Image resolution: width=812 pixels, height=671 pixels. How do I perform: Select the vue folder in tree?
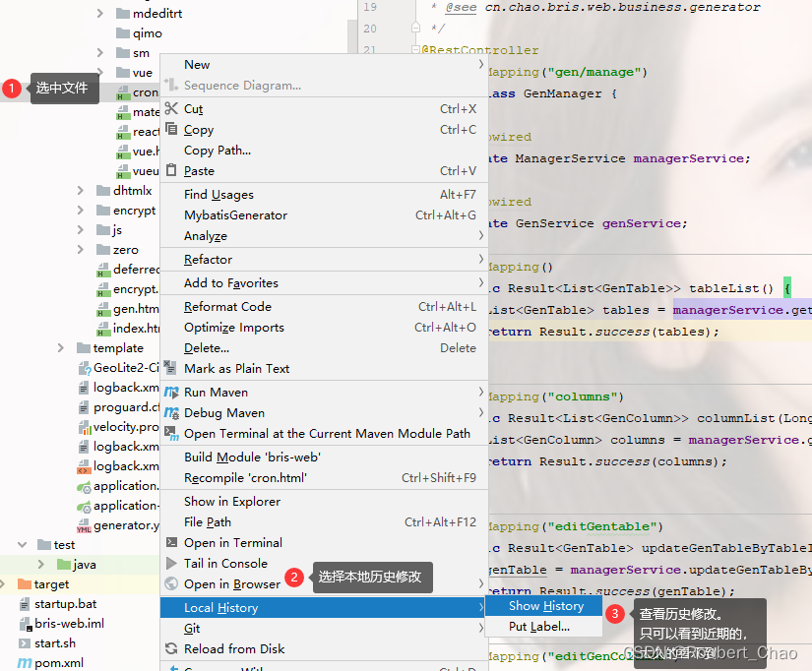[x=135, y=73]
